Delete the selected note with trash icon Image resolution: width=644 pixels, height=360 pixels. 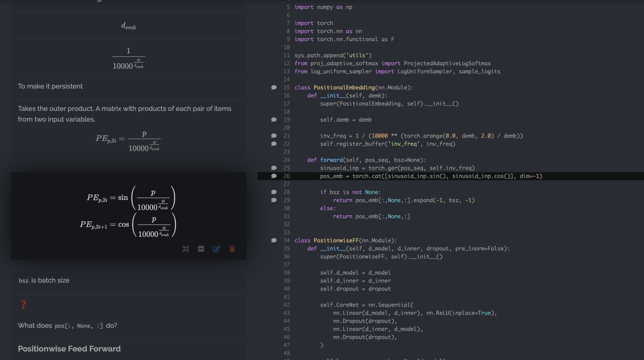pyautogui.click(x=232, y=249)
